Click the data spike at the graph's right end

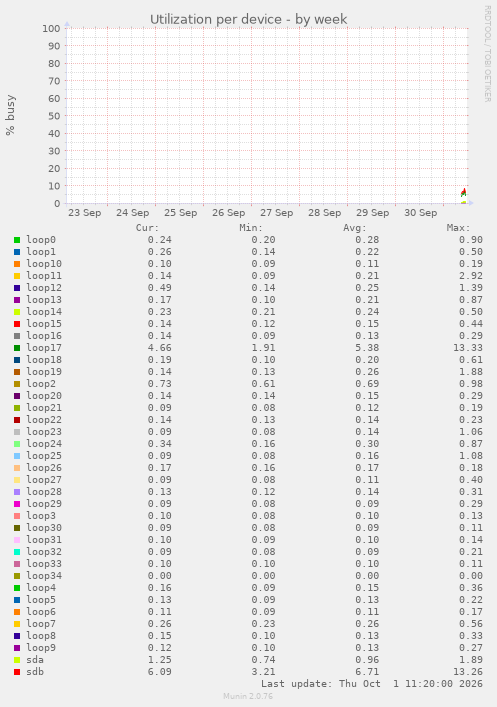point(463,194)
